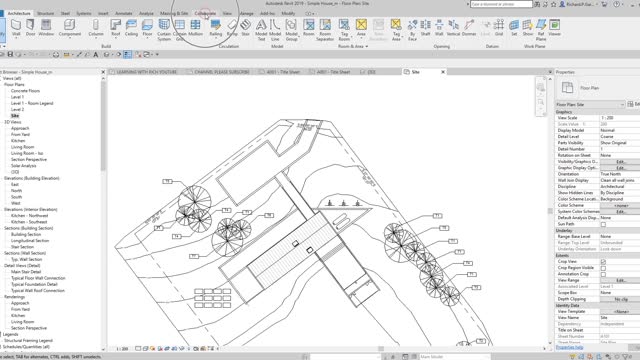Screen dimensions: 640x360
Task: Select Solar Analysis in 3D Views
Action: pyautogui.click(x=23, y=166)
